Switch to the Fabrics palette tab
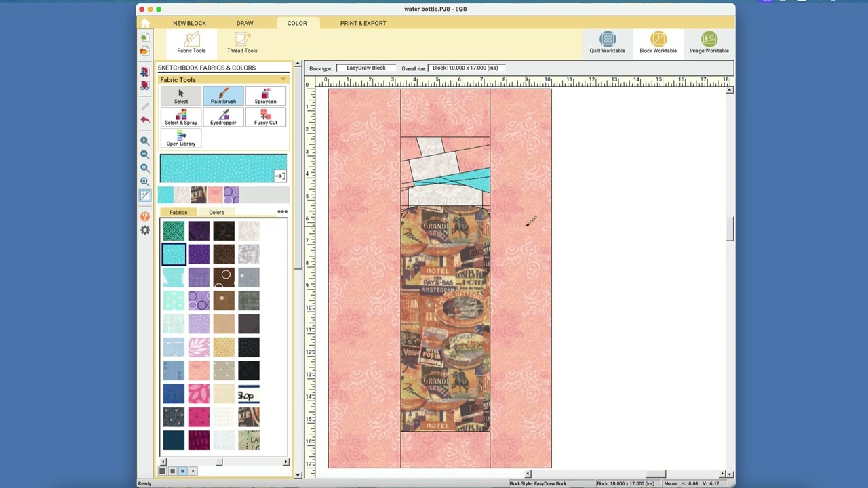Screen dimensions: 868x488 pyautogui.click(x=179, y=213)
